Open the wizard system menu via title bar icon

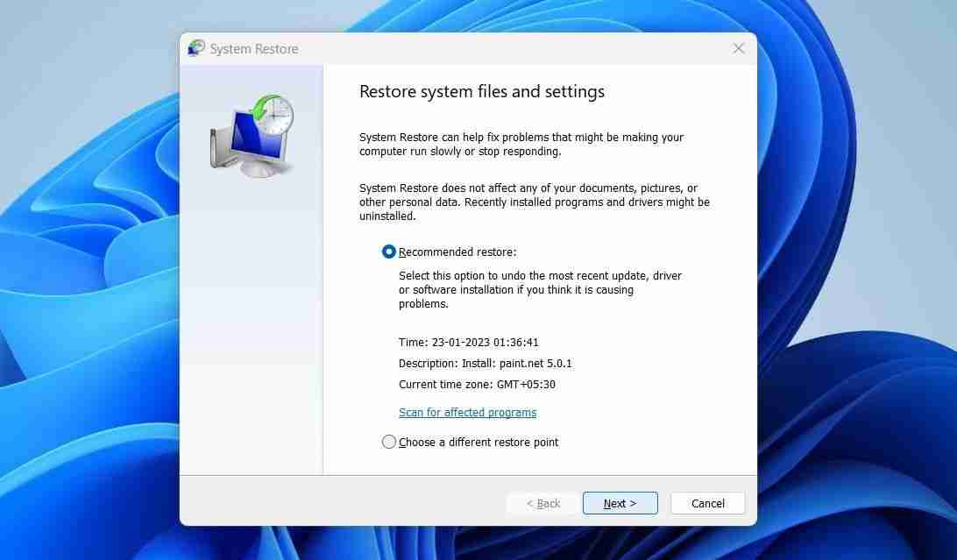(x=195, y=48)
